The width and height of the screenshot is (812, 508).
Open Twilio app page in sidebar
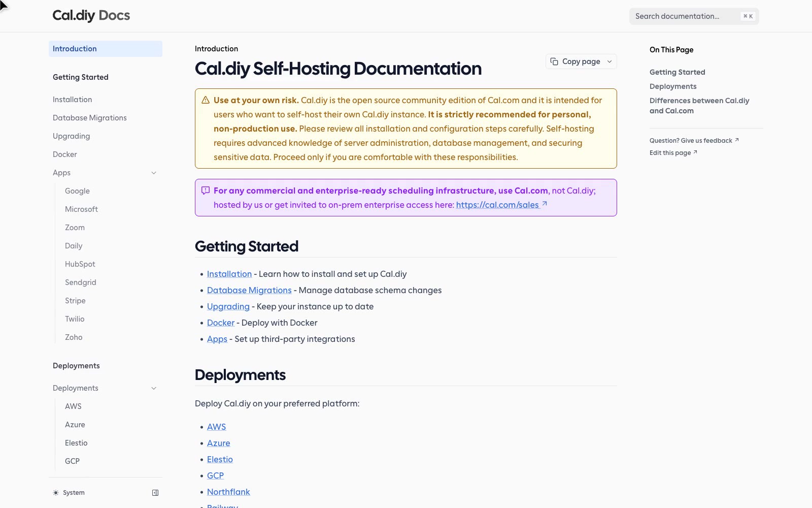point(112,319)
